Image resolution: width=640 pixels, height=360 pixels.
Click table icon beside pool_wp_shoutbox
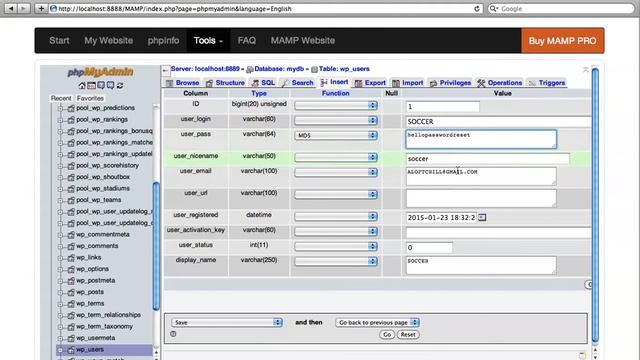click(71, 177)
